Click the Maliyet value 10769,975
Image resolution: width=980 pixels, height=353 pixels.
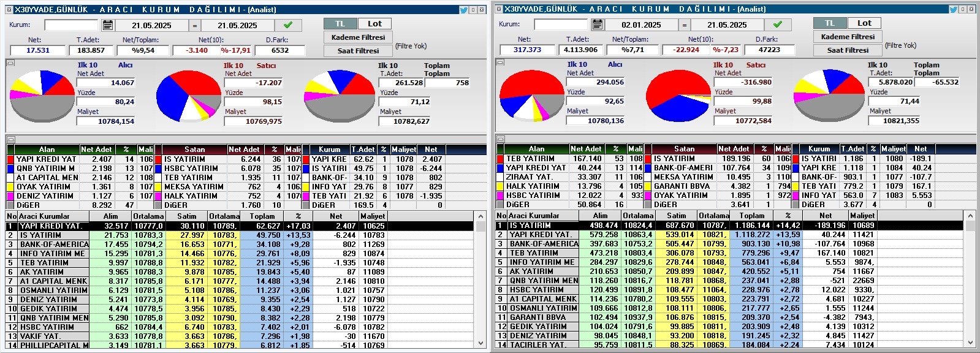click(x=254, y=121)
